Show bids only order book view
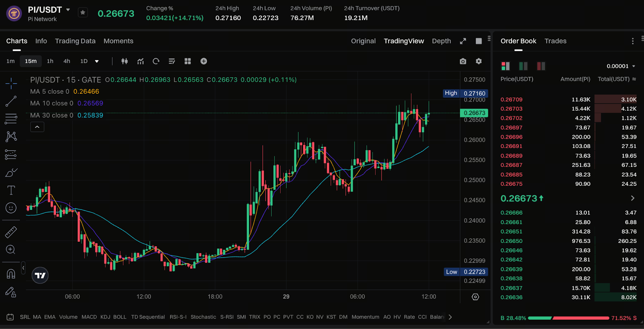644x329 pixels. (x=523, y=66)
